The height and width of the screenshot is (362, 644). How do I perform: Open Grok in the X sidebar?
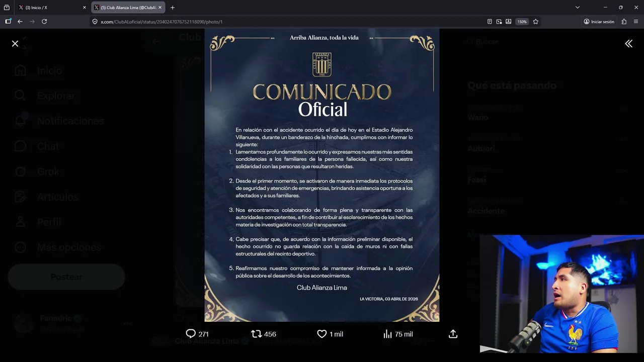(37, 171)
